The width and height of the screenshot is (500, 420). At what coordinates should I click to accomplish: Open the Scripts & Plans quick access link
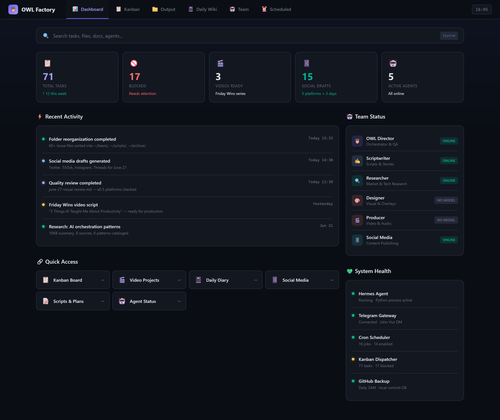point(73,301)
